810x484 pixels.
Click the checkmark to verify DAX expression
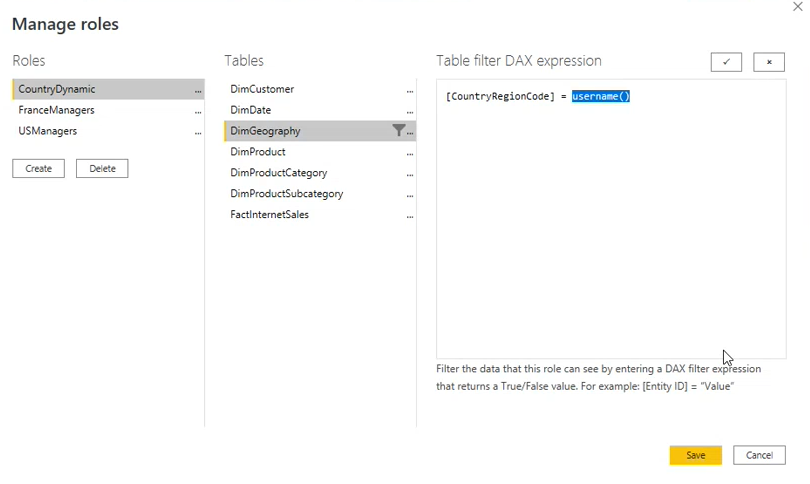[x=726, y=62]
